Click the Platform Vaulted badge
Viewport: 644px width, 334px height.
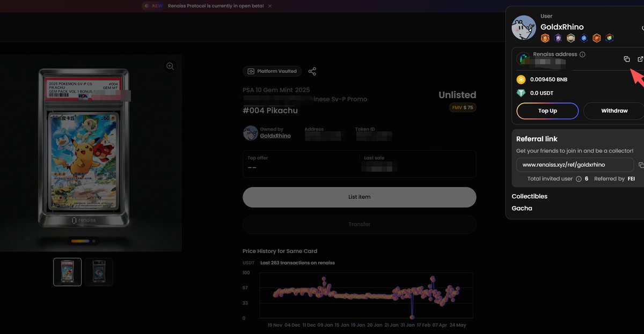coord(273,71)
